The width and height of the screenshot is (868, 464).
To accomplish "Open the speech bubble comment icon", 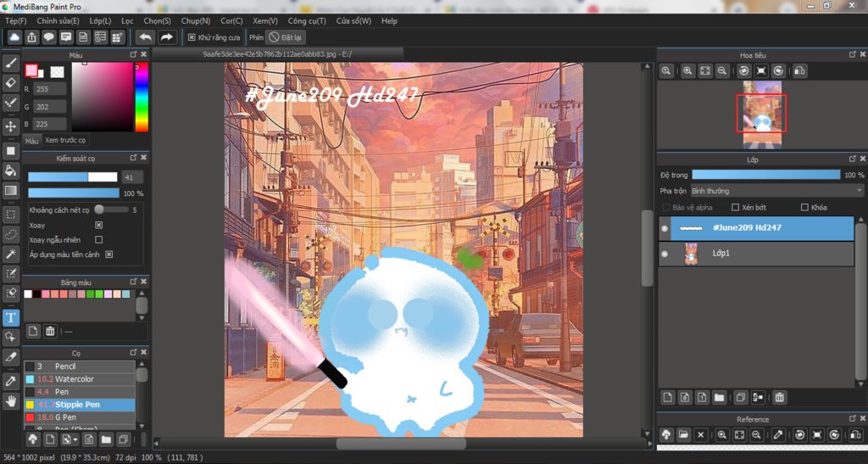I will (x=48, y=37).
